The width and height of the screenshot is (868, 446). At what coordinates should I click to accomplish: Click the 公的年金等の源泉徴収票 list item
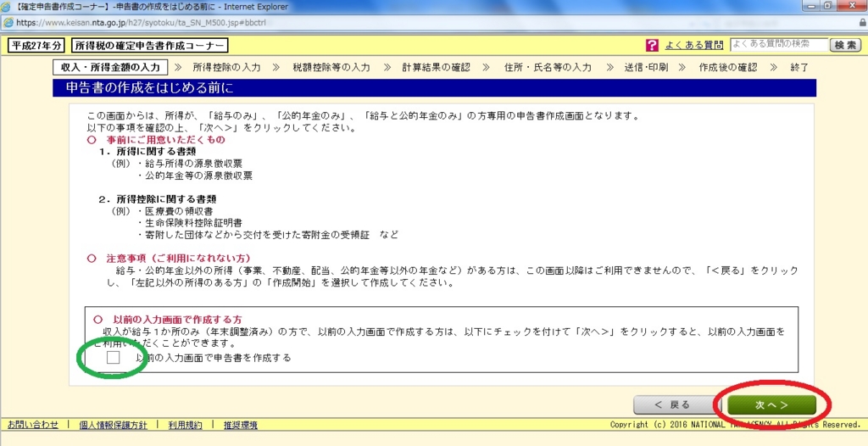197,176
